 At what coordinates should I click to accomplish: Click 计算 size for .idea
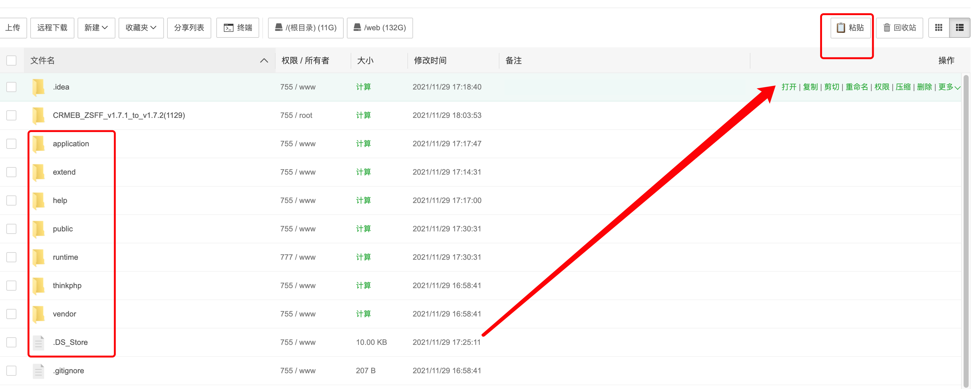point(363,87)
